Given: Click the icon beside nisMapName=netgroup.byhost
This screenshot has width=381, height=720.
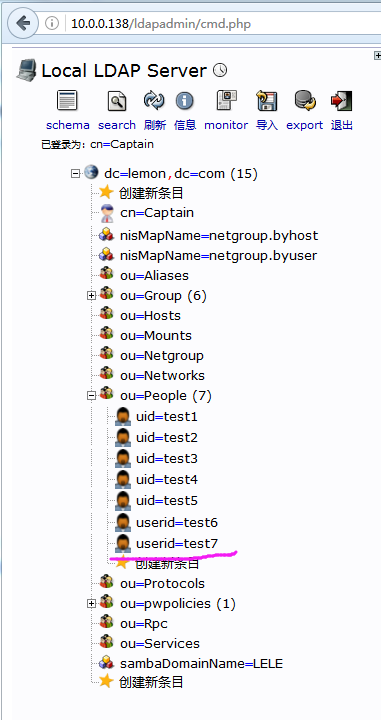Looking at the screenshot, I should (106, 235).
